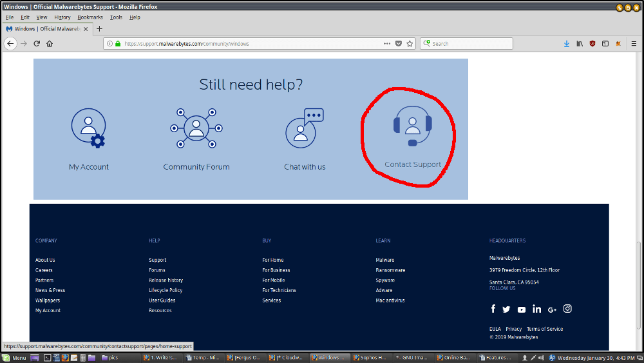Click the taskbar clock date
Screen dimensions: 644x363
click(596, 358)
